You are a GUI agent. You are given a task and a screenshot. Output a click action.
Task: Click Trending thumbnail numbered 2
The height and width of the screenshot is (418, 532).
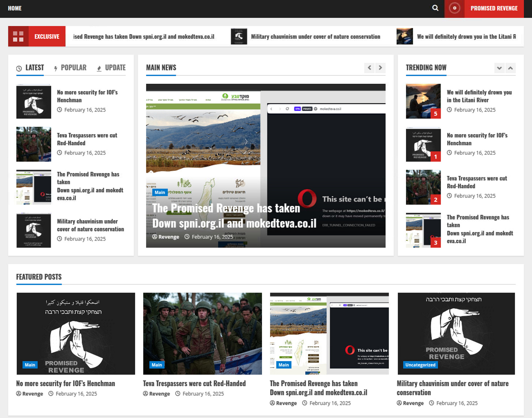[x=423, y=187]
